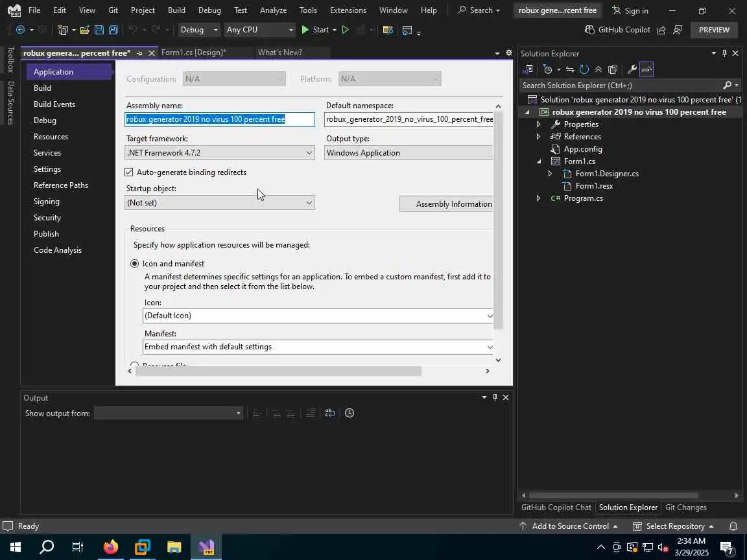Viewport: 747px width, 560px height.
Task: Open the Icon dropdown list
Action: pos(318,316)
